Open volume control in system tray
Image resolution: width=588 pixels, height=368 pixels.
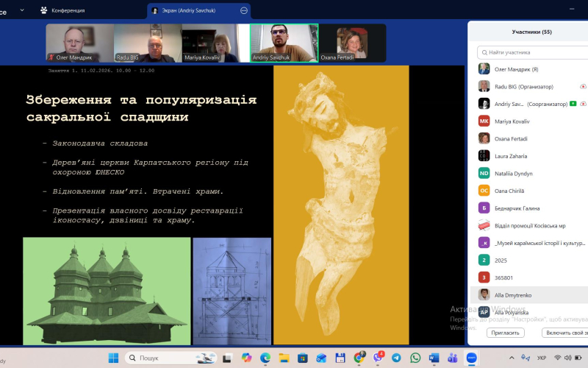[x=567, y=358]
